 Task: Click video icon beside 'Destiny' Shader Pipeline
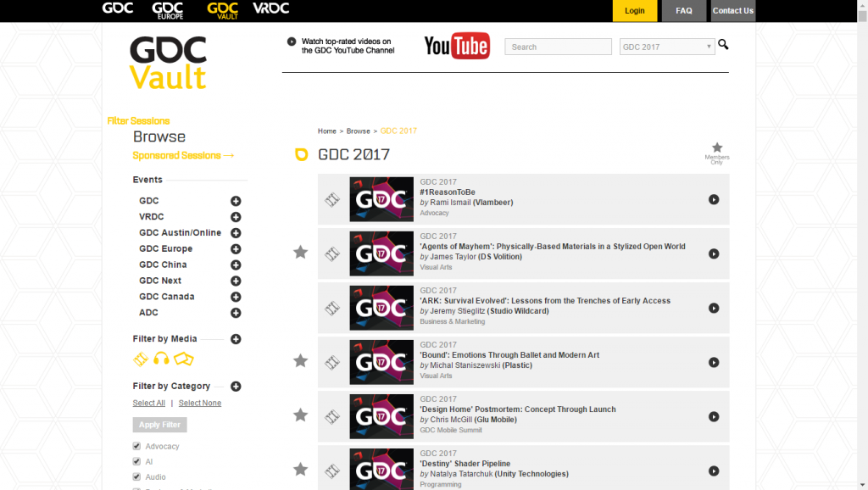[x=332, y=471]
